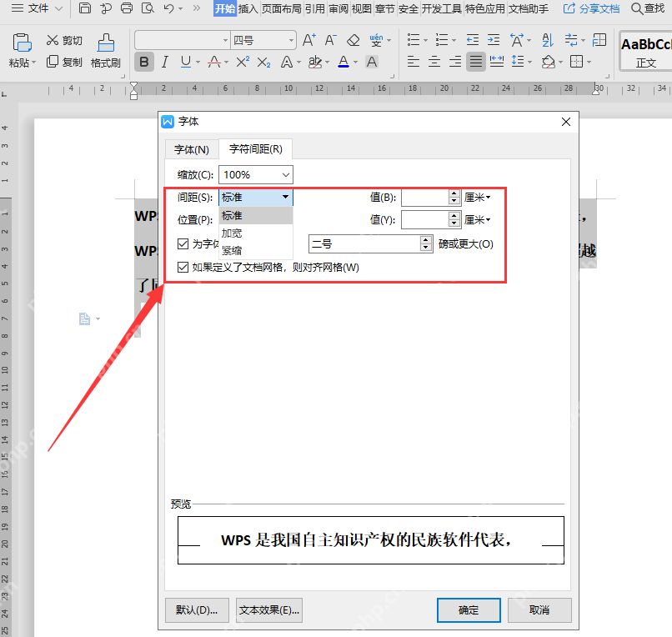Viewport: 672px width, 637px height.
Task: Click the Borders grid icon
Action: 577,63
